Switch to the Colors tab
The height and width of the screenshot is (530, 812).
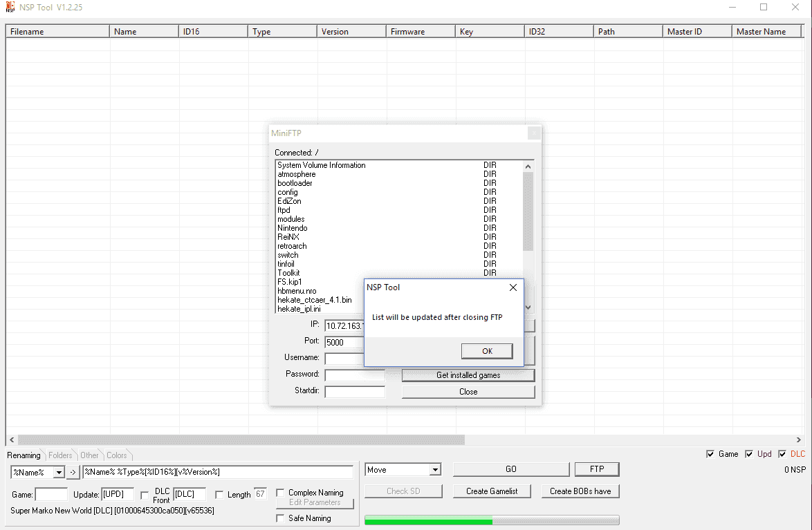pyautogui.click(x=116, y=455)
